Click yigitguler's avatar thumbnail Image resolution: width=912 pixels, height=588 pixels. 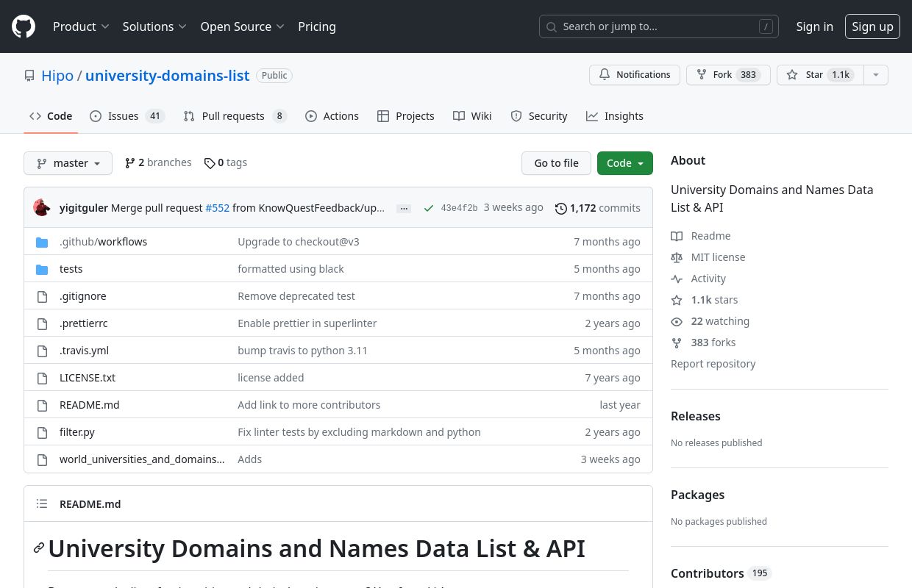click(x=42, y=207)
